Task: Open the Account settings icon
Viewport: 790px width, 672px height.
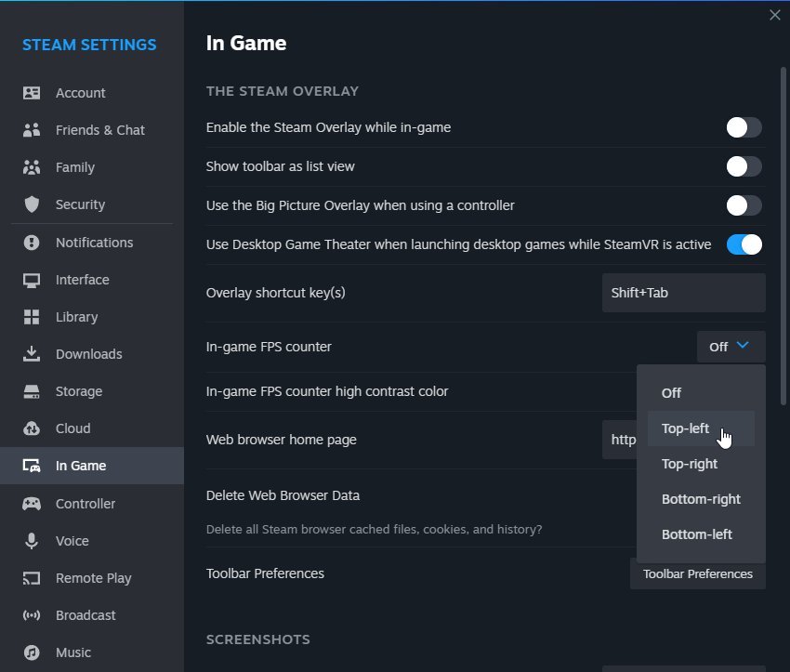Action: click(32, 93)
